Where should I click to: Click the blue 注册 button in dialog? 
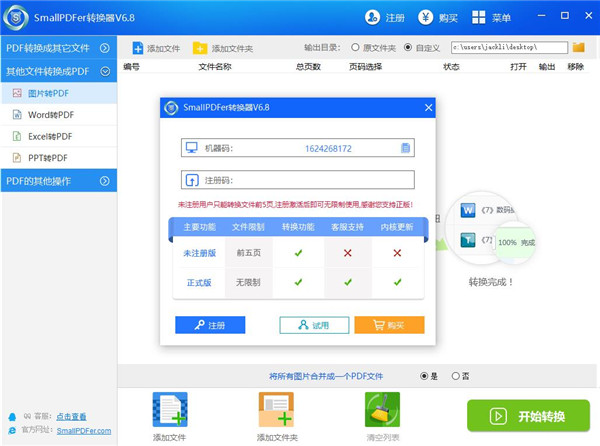click(210, 325)
